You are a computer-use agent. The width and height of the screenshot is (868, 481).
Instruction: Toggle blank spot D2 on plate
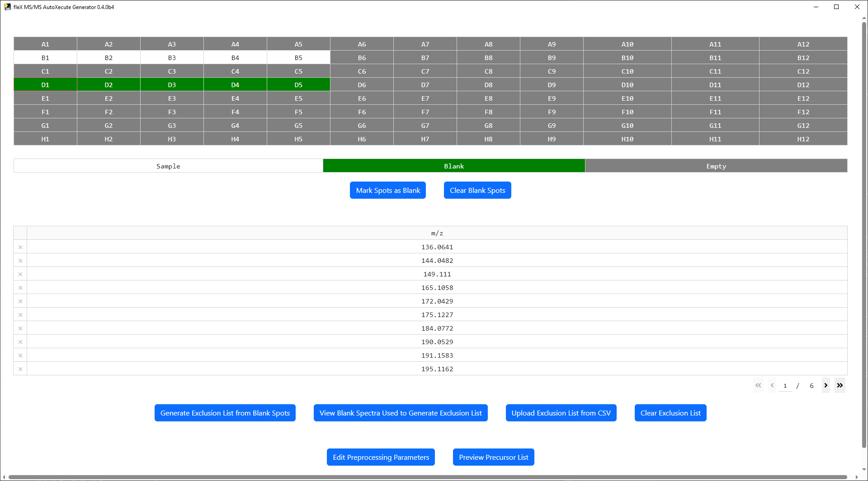click(108, 85)
